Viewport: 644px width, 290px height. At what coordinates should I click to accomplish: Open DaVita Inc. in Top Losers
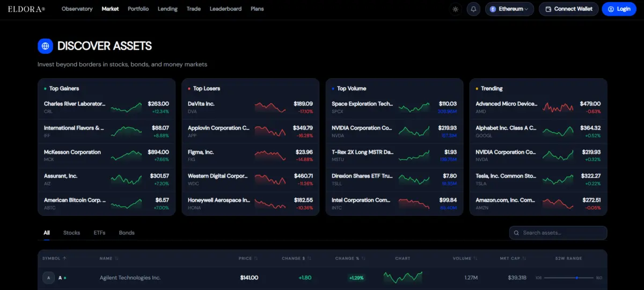pyautogui.click(x=251, y=107)
